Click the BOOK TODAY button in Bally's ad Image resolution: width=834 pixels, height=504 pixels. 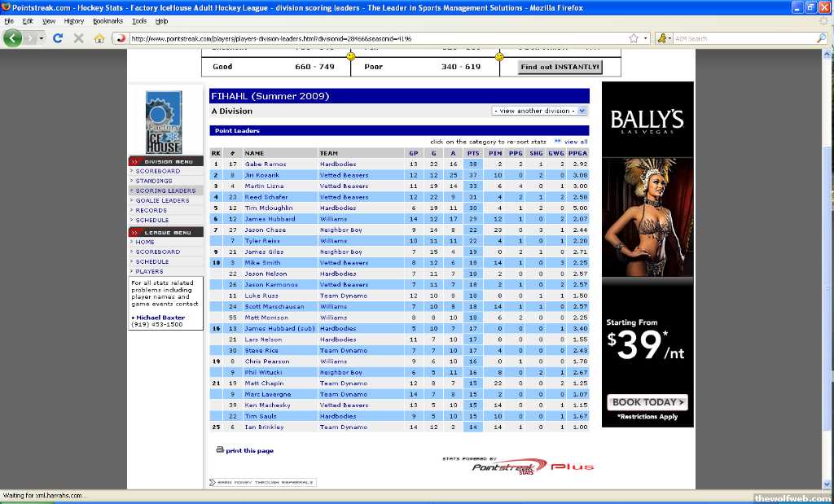pyautogui.click(x=647, y=402)
